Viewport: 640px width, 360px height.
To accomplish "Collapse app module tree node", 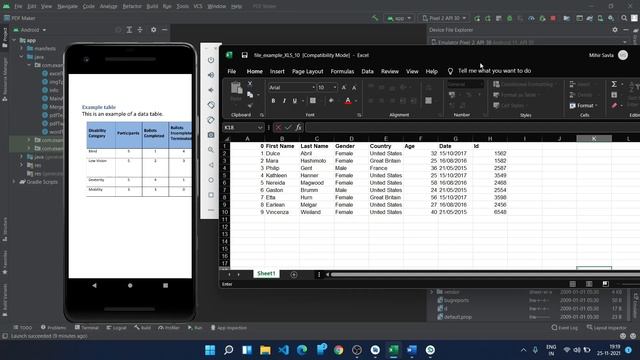I will pos(14,40).
